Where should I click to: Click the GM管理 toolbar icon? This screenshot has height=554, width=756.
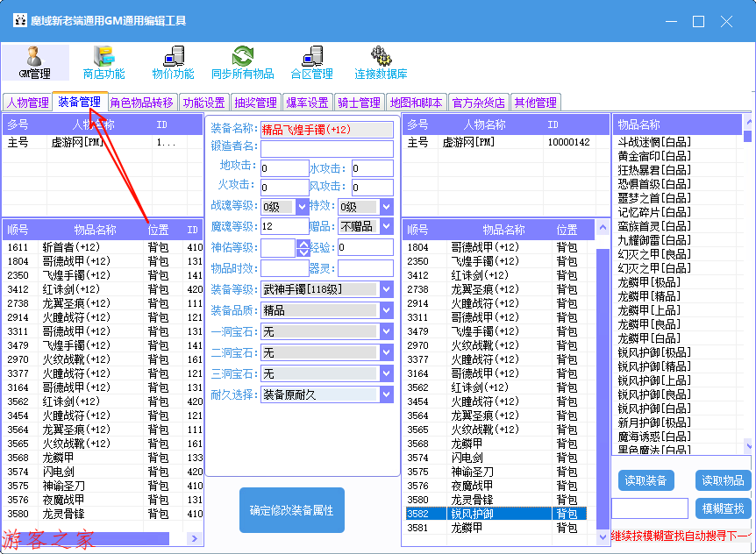(35, 62)
